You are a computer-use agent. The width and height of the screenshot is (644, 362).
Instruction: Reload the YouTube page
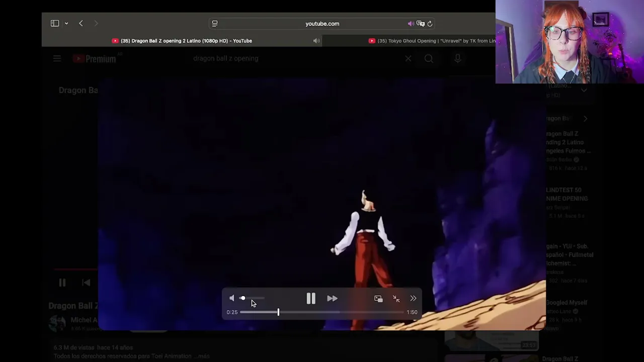430,24
